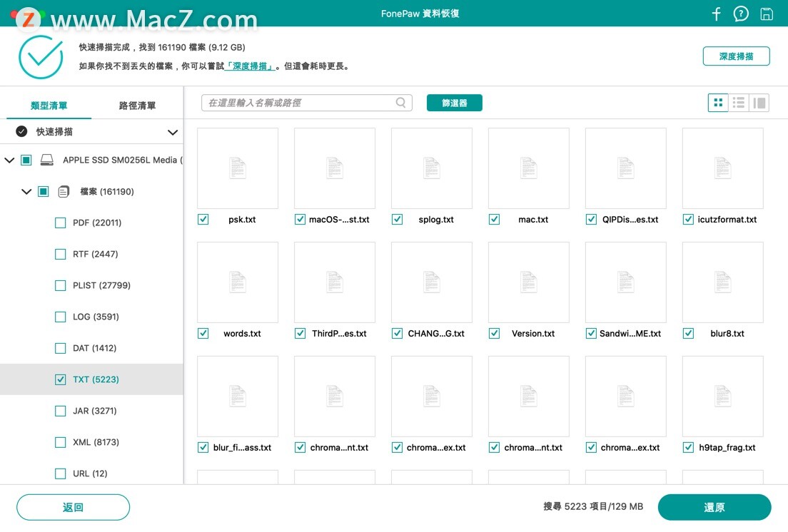Follow the 「深度掃描」 hyperlink

[x=250, y=66]
